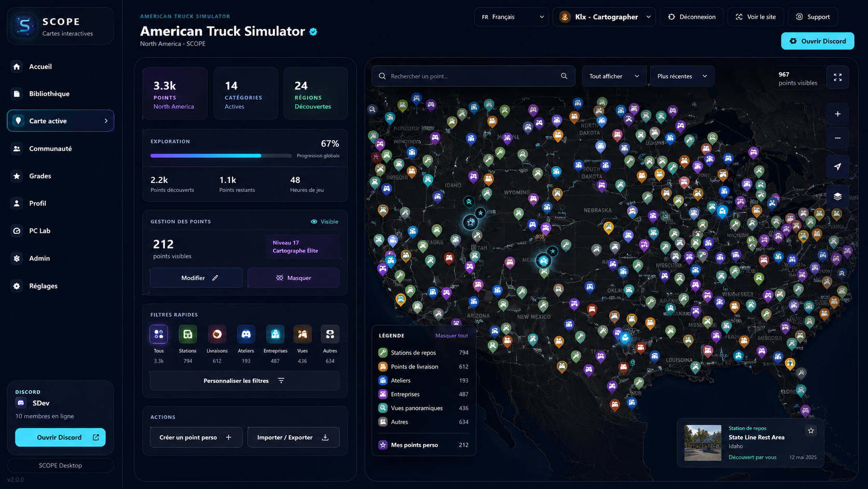Select the Ateliers quick filter icon
Image resolution: width=868 pixels, height=489 pixels.
pos(246,334)
